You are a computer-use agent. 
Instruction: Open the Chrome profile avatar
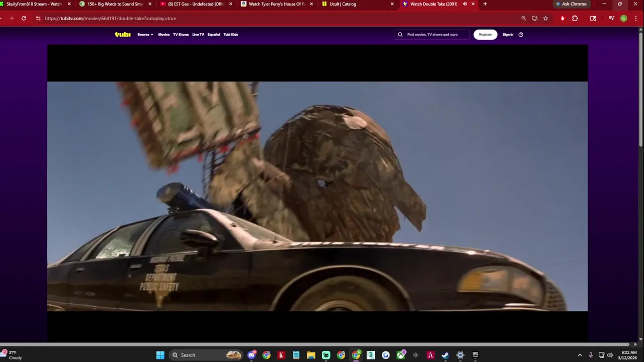(x=623, y=18)
